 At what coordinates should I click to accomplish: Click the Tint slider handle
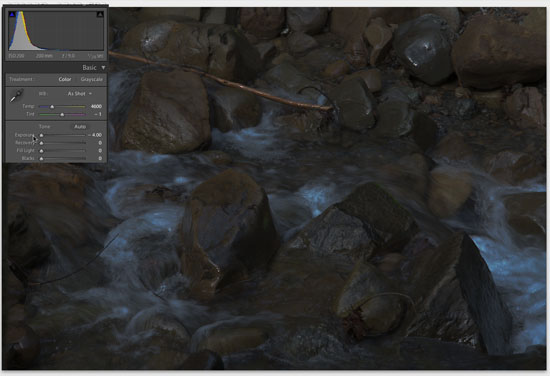point(62,114)
